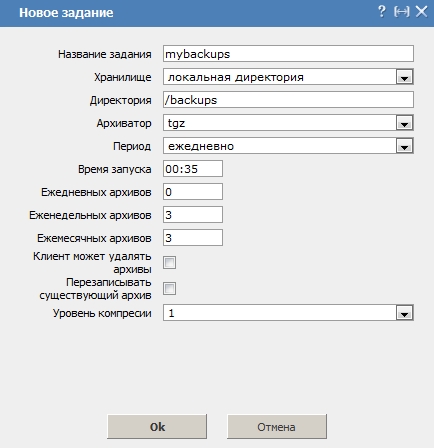
Task: Focus the Ежедневных архивов field
Action: (193, 192)
